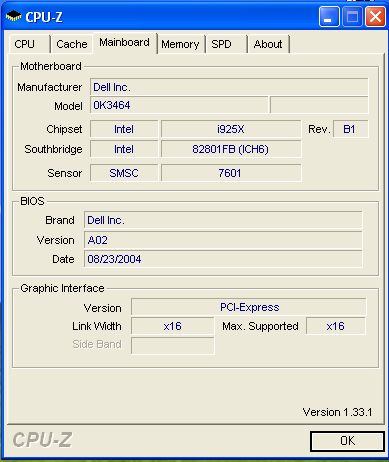This screenshot has height=462, width=389.
Task: Close the CPU-Z window
Action: click(375, 17)
